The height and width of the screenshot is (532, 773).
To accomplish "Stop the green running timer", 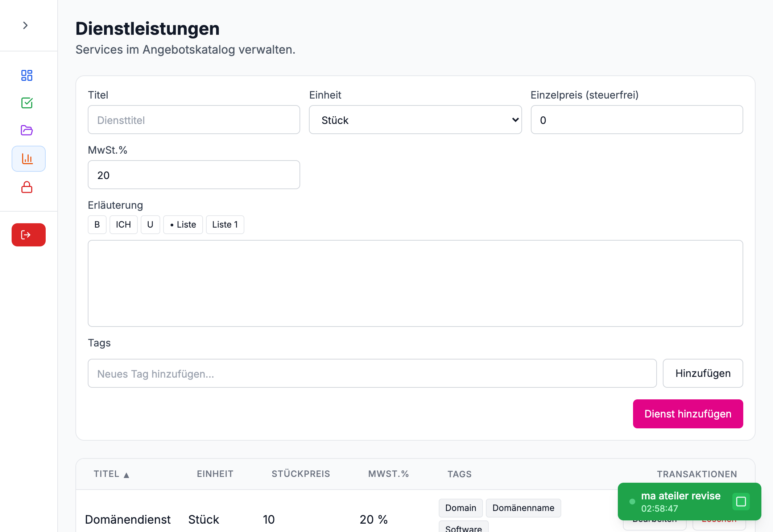I will pos(741,502).
